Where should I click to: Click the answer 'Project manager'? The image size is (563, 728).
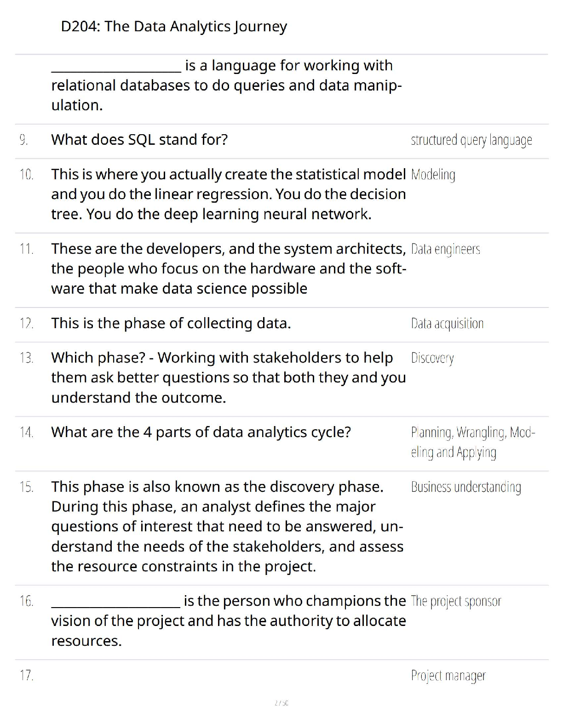point(448,676)
